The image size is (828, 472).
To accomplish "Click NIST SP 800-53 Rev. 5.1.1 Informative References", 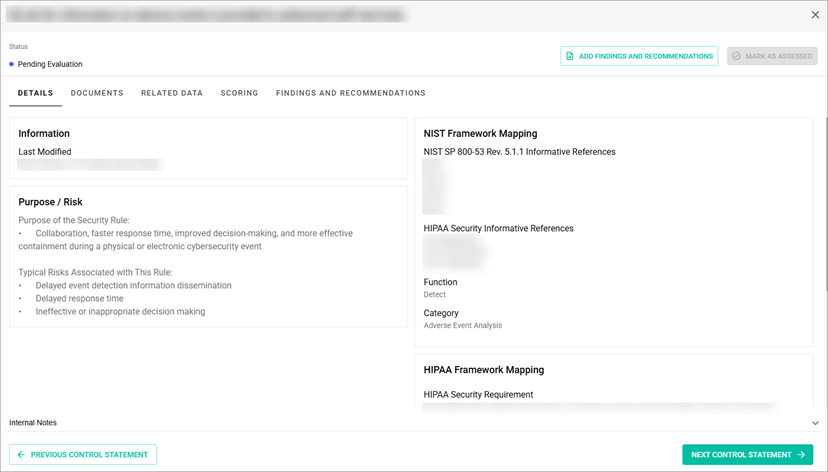I will [520, 152].
